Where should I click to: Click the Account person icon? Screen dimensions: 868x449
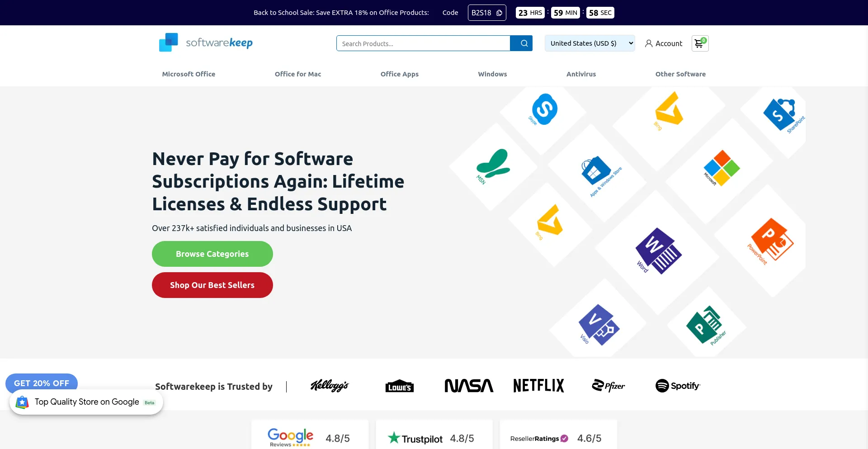click(x=649, y=43)
